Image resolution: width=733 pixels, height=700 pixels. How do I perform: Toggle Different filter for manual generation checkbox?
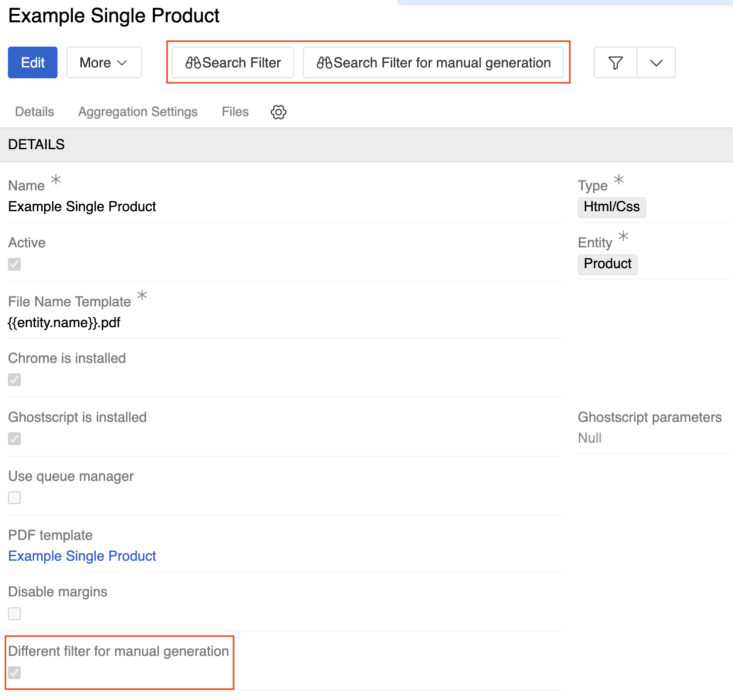coord(15,673)
